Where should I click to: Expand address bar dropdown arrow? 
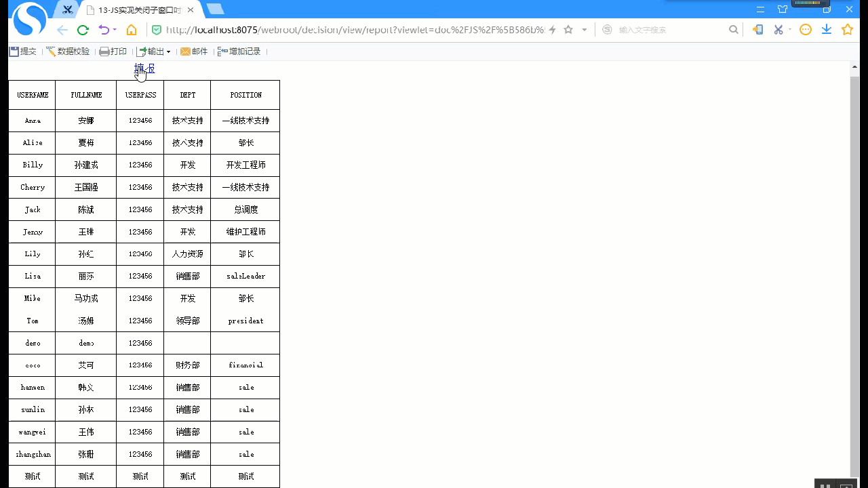(585, 30)
